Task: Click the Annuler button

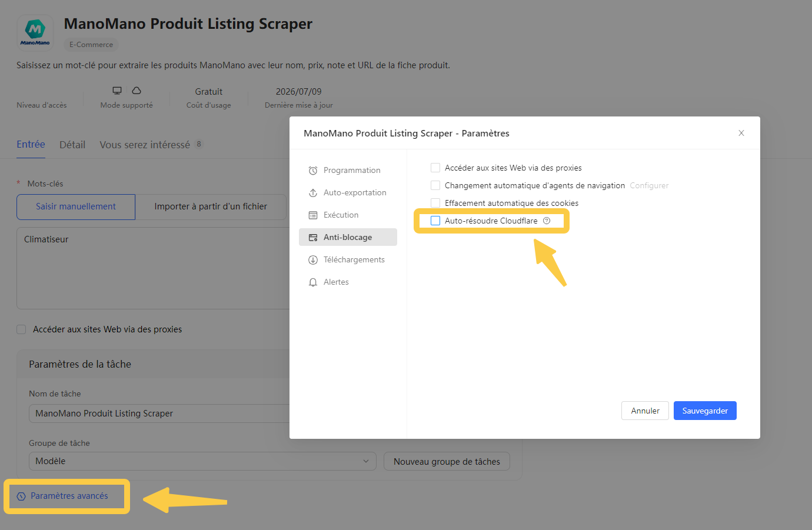Action: click(x=645, y=411)
